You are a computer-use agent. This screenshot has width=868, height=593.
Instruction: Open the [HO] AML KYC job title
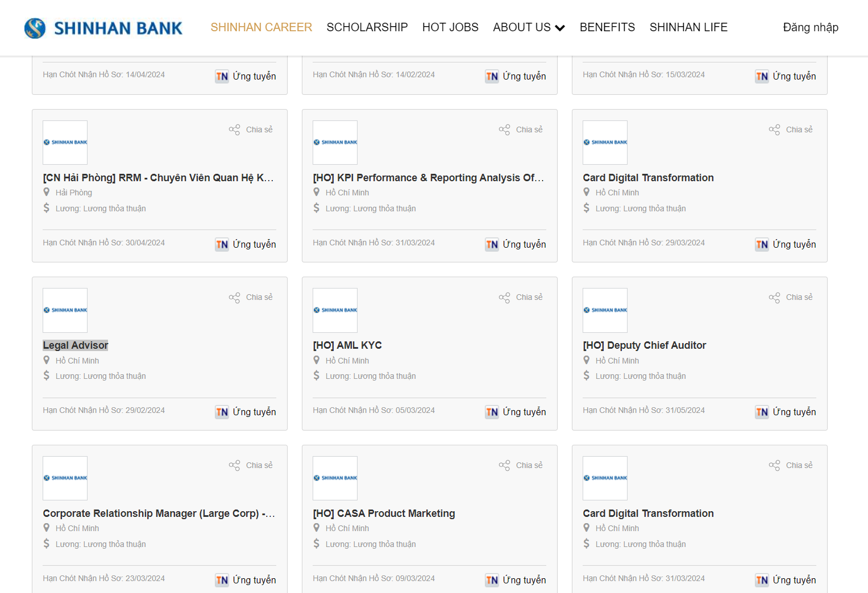(x=347, y=345)
